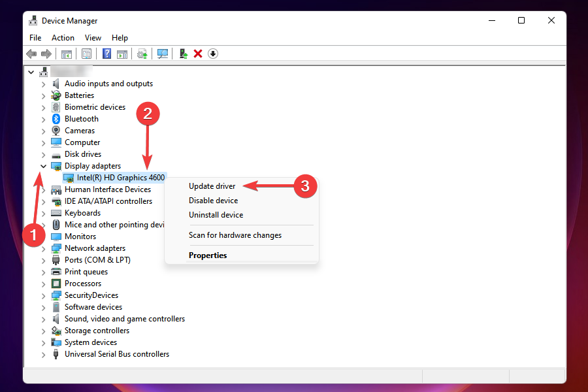Select the Monitors label

[x=80, y=237]
